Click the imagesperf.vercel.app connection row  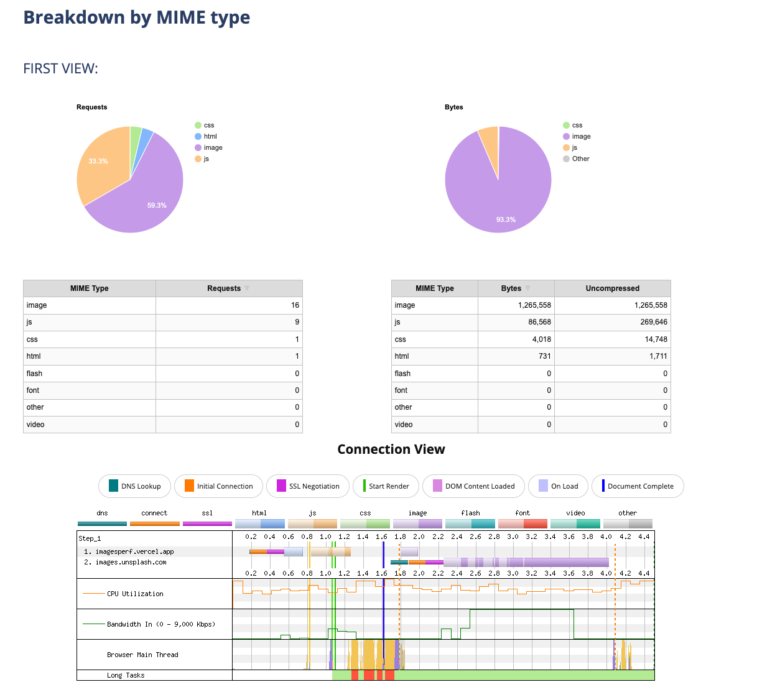pyautogui.click(x=134, y=552)
